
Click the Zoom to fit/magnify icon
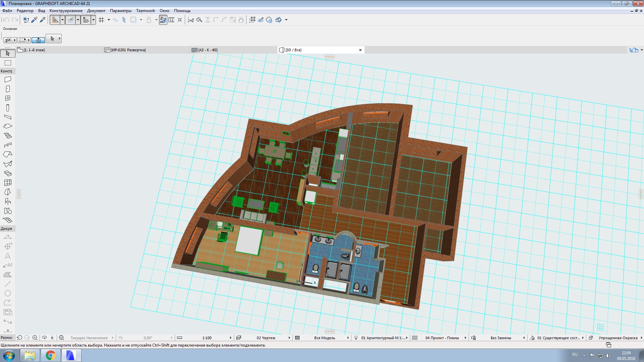tap(62, 338)
